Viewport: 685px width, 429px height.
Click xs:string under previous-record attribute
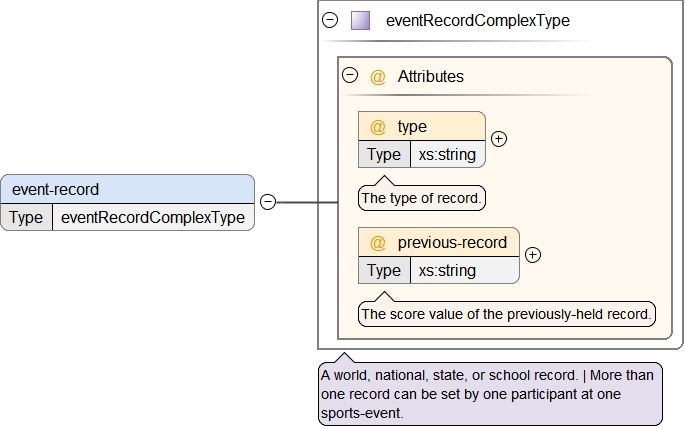click(x=447, y=270)
